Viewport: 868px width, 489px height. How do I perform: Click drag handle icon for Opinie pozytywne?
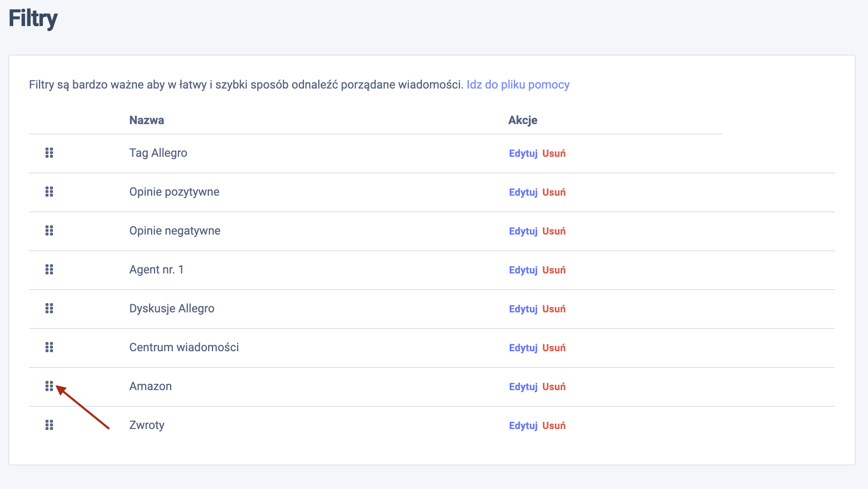point(49,192)
